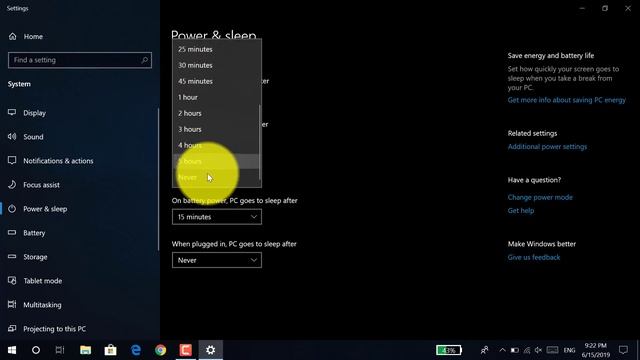Switch input language from ENG
This screenshot has height=360, width=640.
569,350
